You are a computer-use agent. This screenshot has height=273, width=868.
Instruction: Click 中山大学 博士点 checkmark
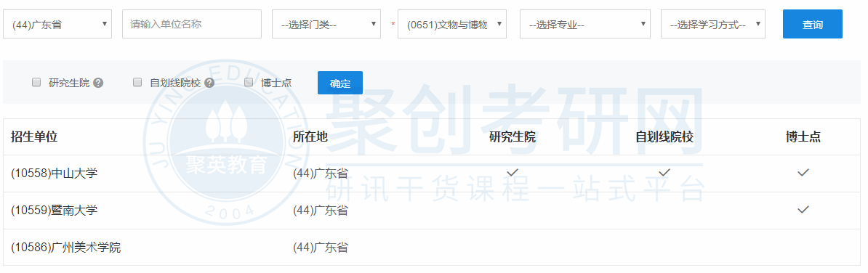(803, 173)
